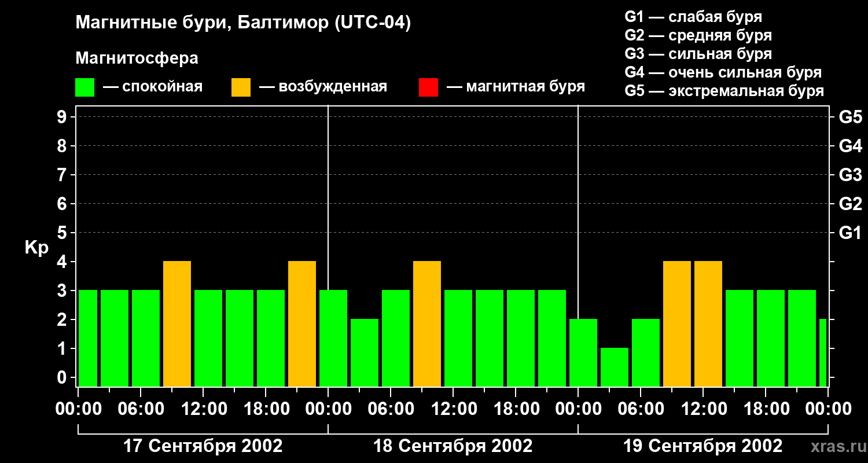Click the red 'магнитная буря' legend swatch
The width and height of the screenshot is (868, 463).
tap(428, 87)
